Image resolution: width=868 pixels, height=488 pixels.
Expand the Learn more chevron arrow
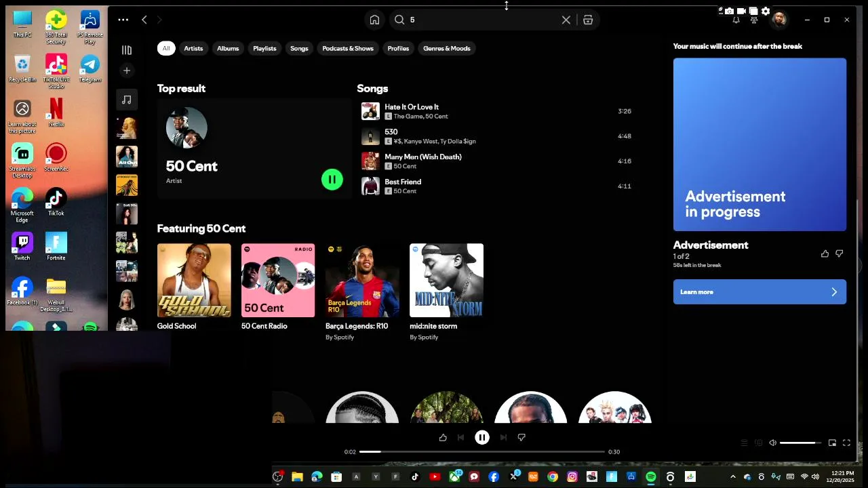coord(834,292)
